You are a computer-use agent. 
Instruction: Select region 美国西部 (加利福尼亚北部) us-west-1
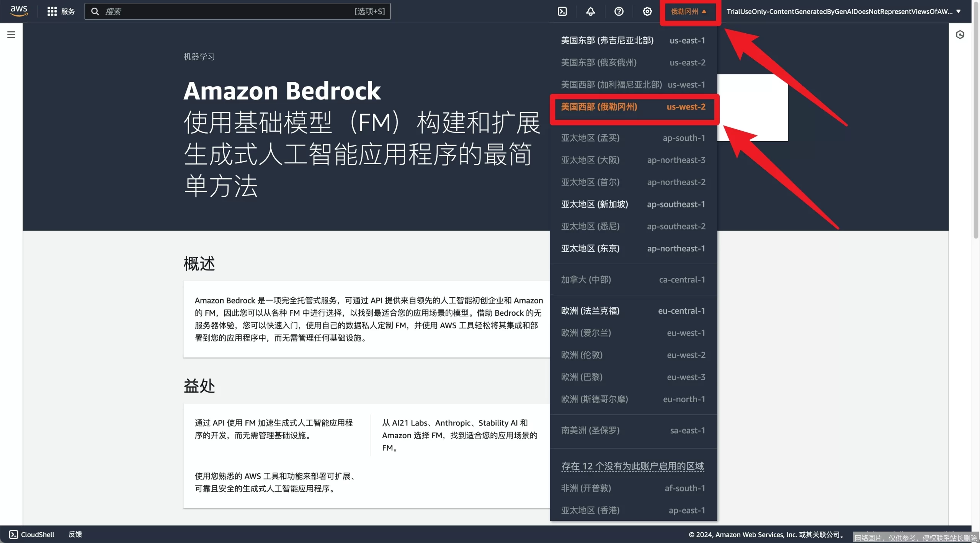point(633,85)
